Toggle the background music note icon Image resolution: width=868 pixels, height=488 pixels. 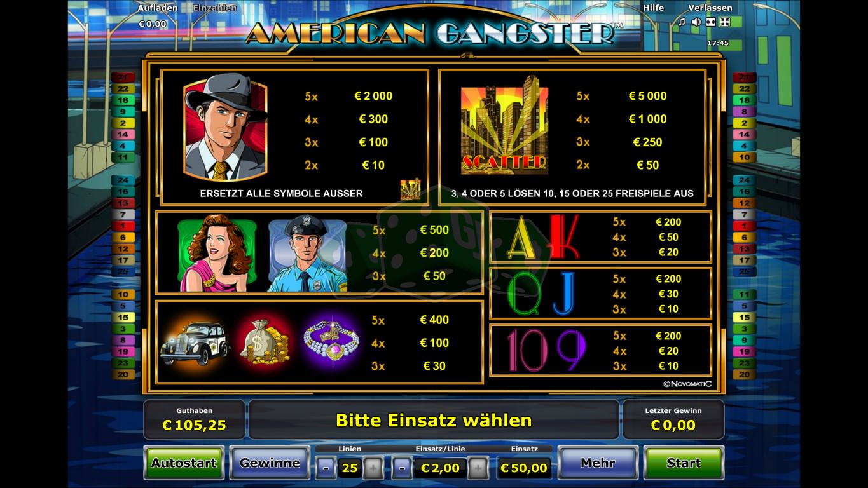click(682, 22)
